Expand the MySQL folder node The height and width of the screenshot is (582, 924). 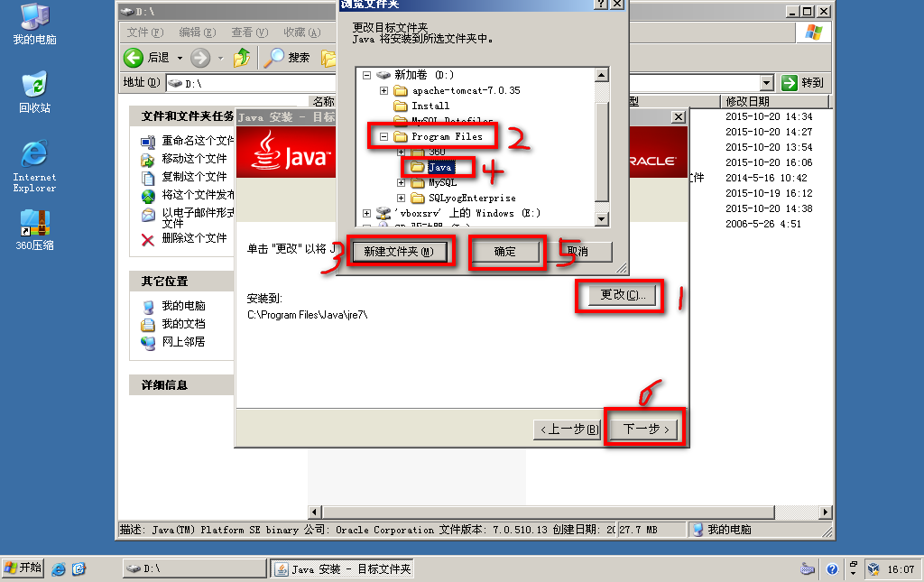[401, 182]
